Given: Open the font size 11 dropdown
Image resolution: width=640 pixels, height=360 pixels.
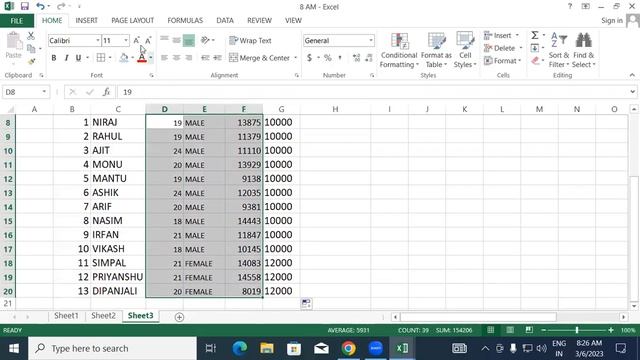Looking at the screenshot, I should pos(126,40).
